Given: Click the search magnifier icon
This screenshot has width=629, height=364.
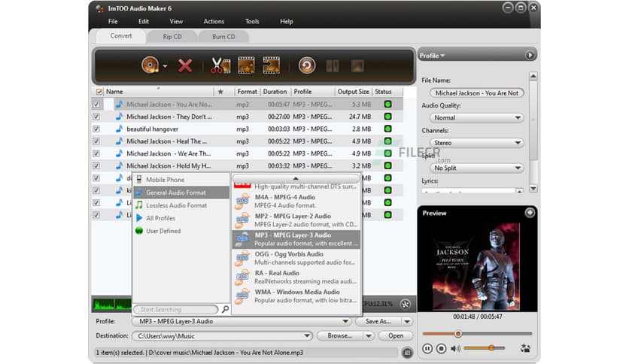Looking at the screenshot, I should [225, 309].
